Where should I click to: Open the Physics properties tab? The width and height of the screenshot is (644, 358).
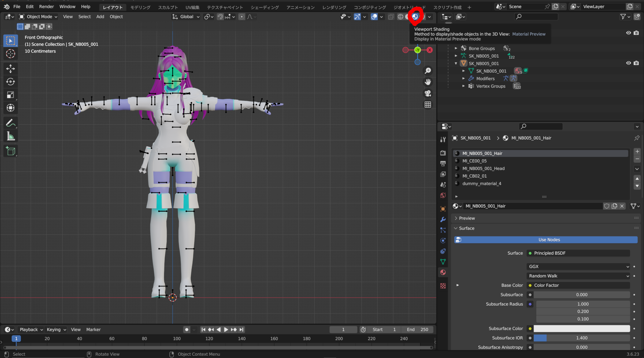[x=443, y=241]
